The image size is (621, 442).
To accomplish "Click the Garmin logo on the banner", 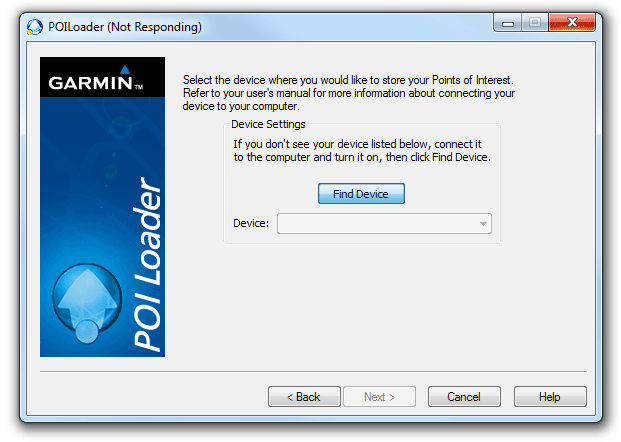I will [101, 80].
